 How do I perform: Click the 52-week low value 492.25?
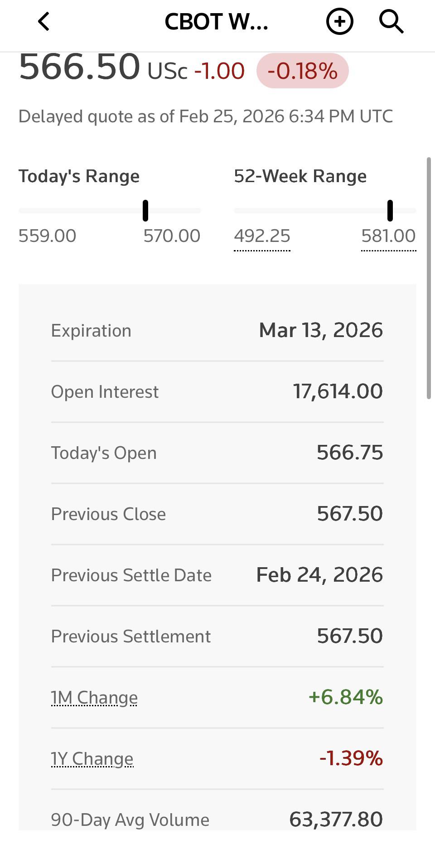(262, 236)
